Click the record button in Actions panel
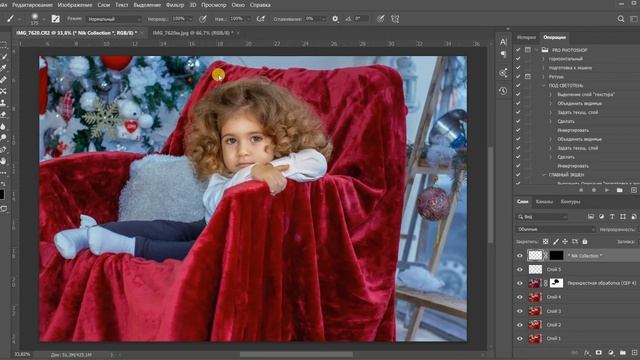The image size is (640, 360). [594, 190]
